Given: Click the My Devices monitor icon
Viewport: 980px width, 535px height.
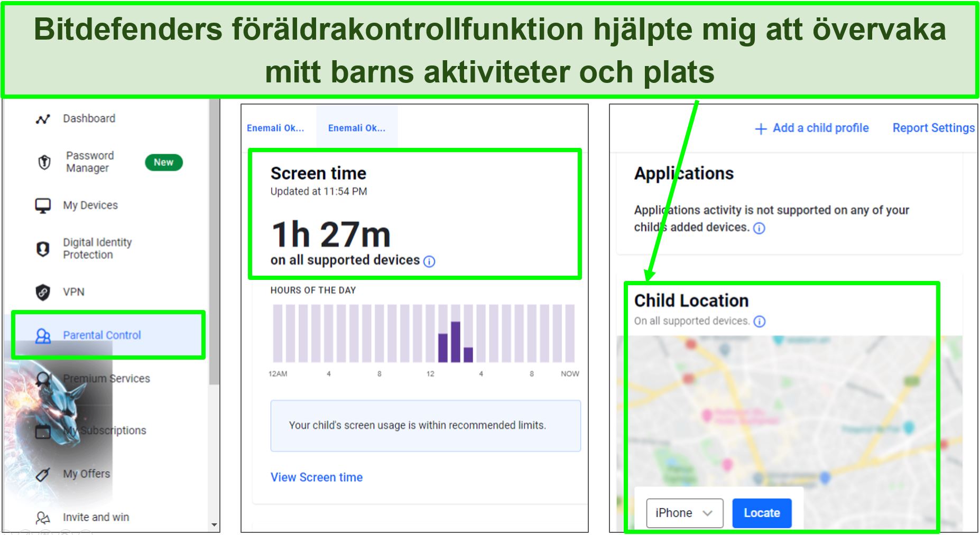Looking at the screenshot, I should [x=43, y=205].
